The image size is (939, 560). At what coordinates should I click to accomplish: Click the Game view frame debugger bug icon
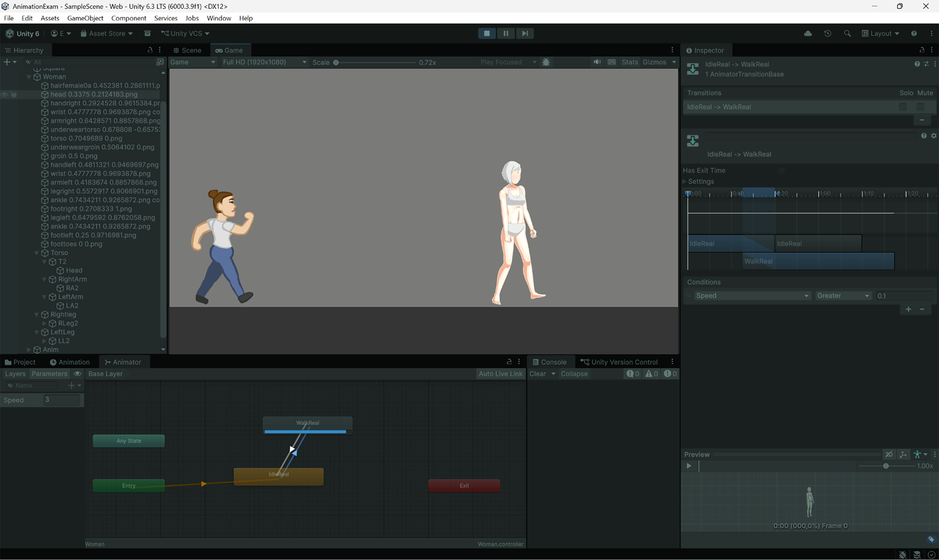(x=546, y=62)
